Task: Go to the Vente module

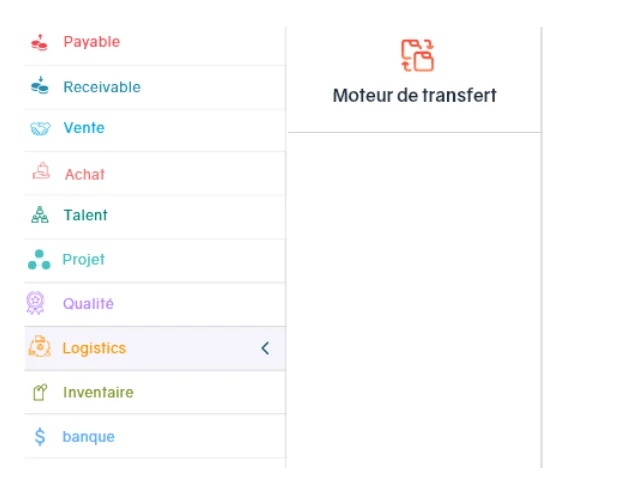Action: [84, 128]
